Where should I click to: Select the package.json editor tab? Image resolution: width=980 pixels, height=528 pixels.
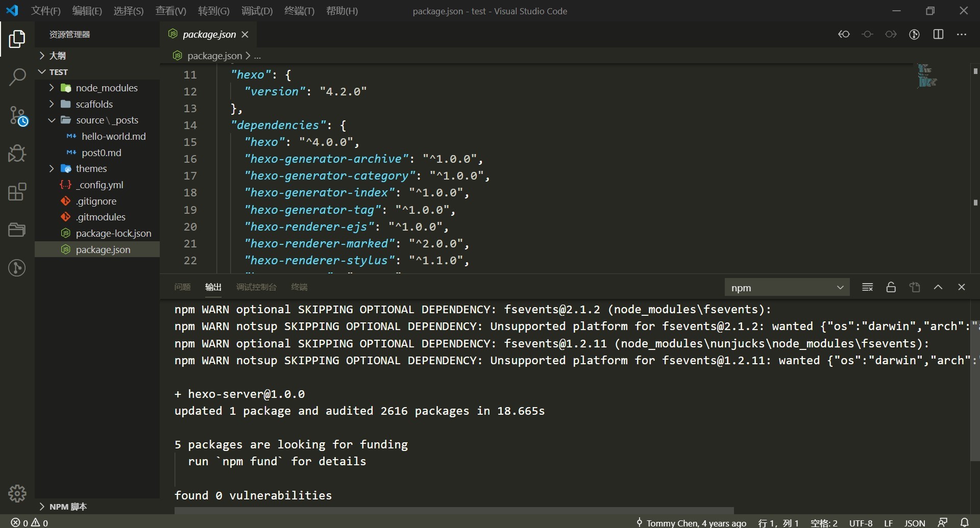[x=208, y=34]
